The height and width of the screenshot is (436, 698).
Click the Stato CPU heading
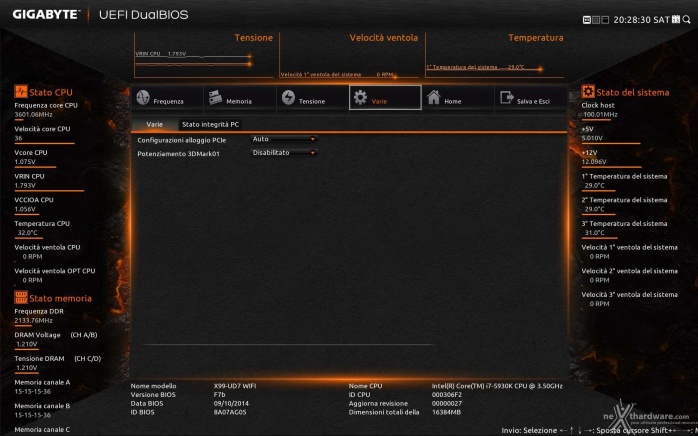coord(51,93)
